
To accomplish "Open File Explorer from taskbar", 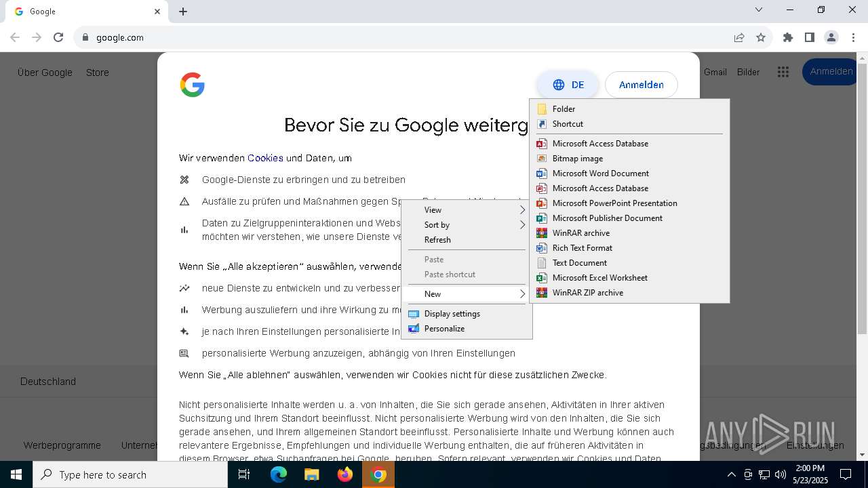I will 311,474.
